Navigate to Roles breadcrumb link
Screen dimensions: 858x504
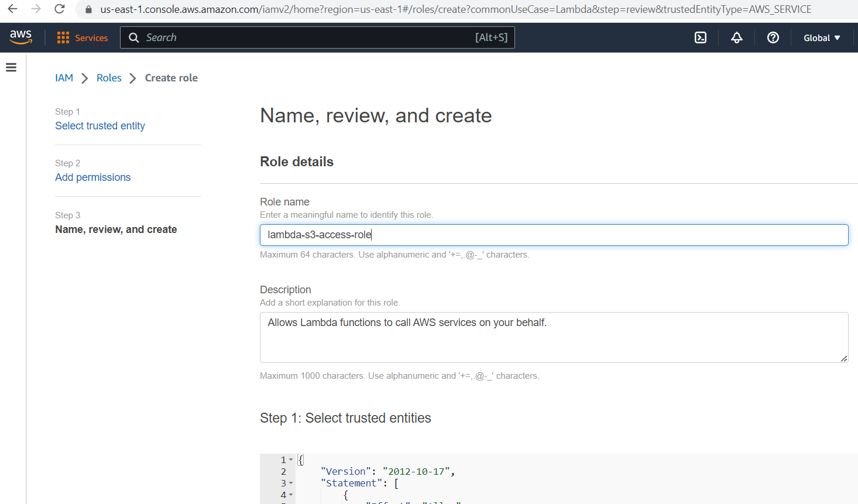tap(109, 78)
